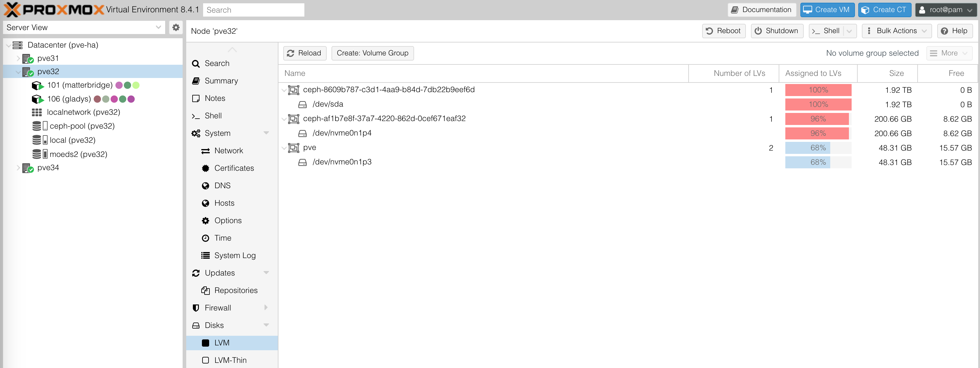Open the Notes menu item
This screenshot has height=368, width=980.
(232, 98)
